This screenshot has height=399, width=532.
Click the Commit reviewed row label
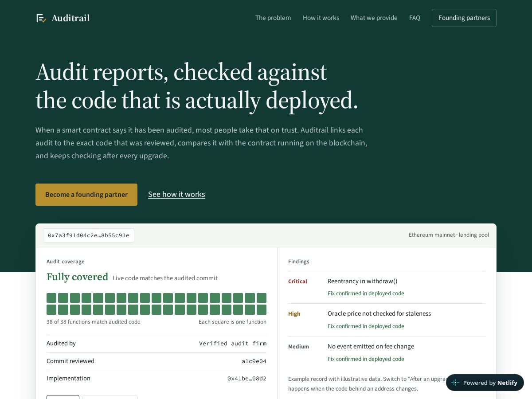coord(70,361)
